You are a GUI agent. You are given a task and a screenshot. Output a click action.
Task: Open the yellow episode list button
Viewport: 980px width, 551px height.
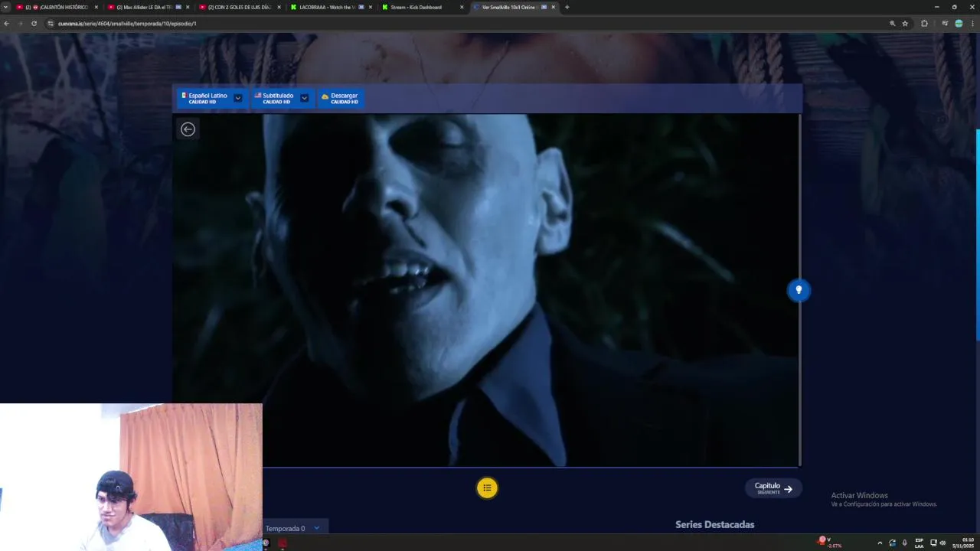[487, 488]
